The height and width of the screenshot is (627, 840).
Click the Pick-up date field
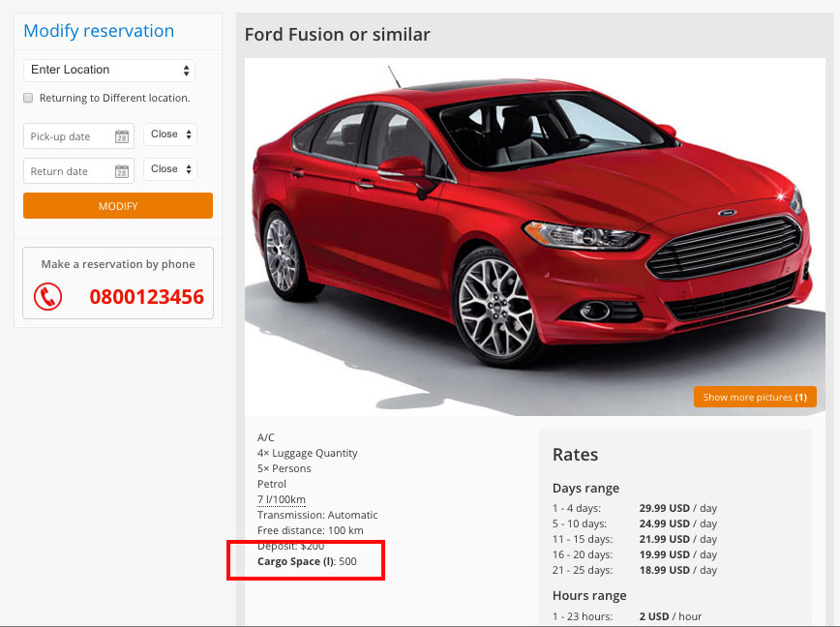(x=78, y=136)
